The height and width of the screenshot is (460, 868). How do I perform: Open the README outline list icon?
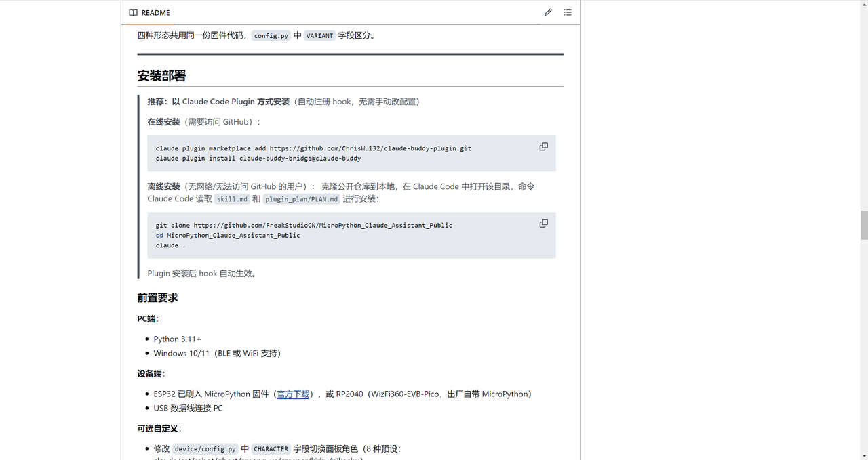pyautogui.click(x=568, y=12)
